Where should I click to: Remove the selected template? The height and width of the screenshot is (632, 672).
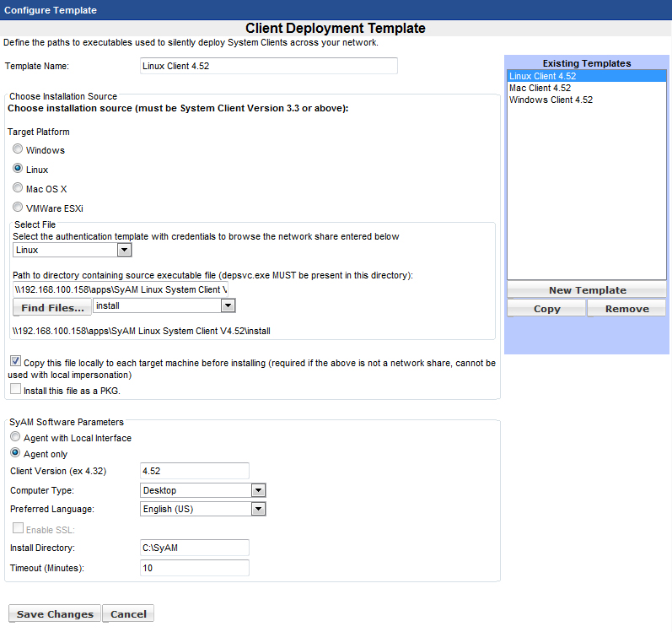pos(626,309)
